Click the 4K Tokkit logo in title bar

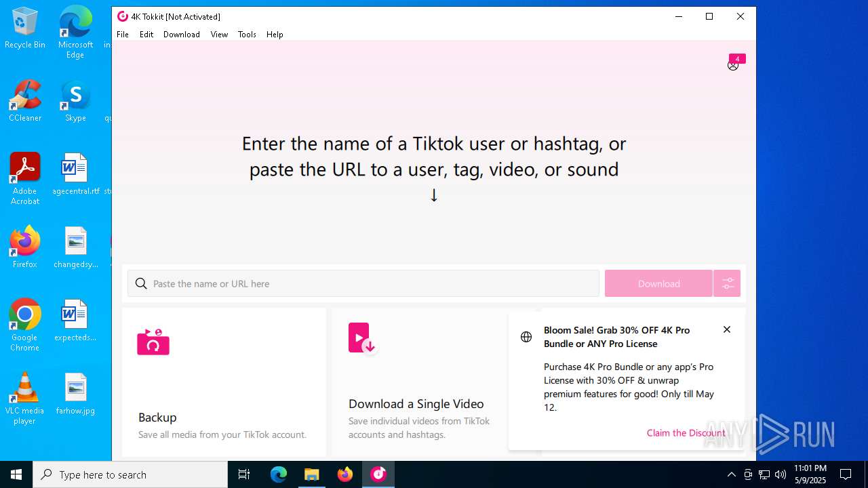[123, 16]
